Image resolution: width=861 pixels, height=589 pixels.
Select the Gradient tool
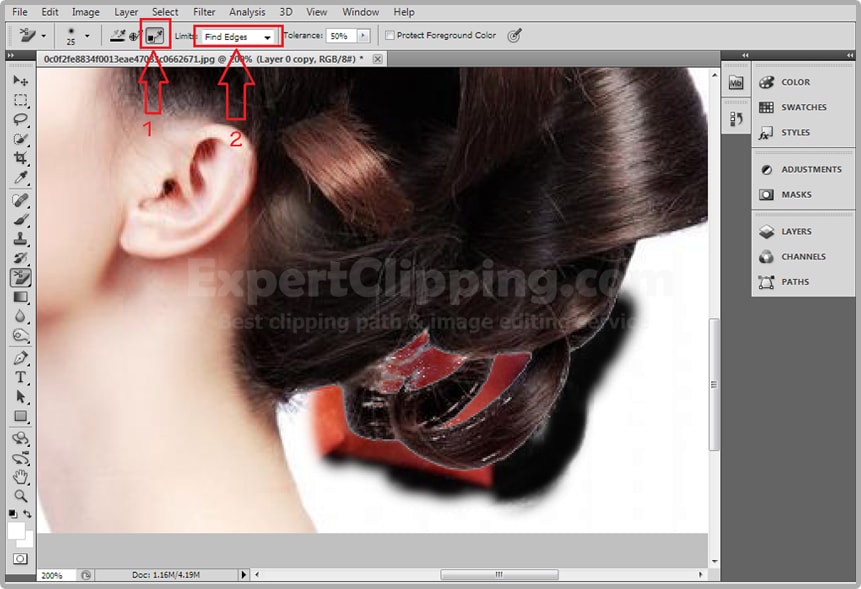[x=20, y=297]
